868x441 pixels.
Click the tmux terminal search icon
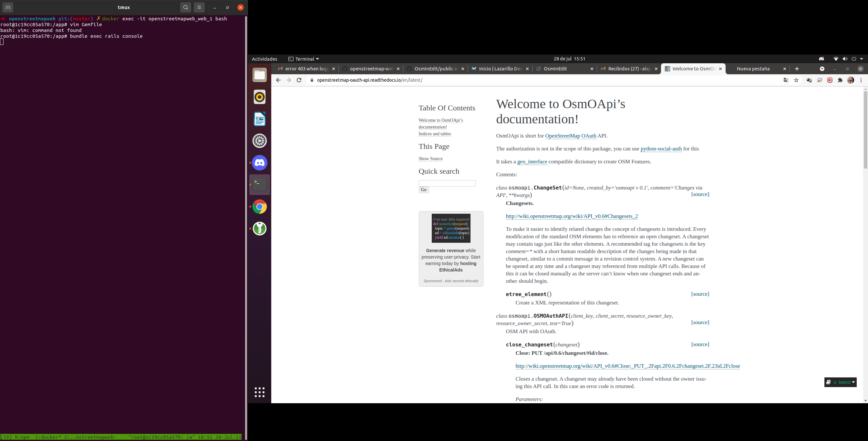(x=186, y=7)
